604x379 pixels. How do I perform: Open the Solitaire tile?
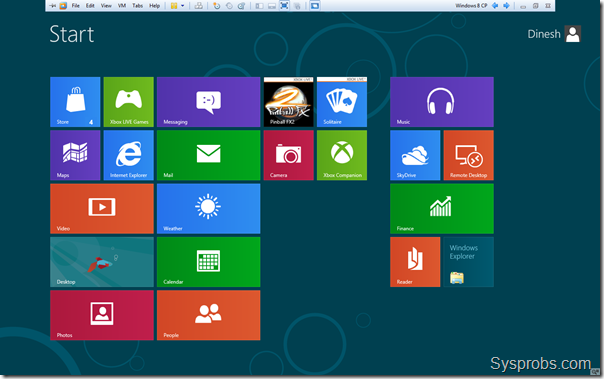coord(342,102)
